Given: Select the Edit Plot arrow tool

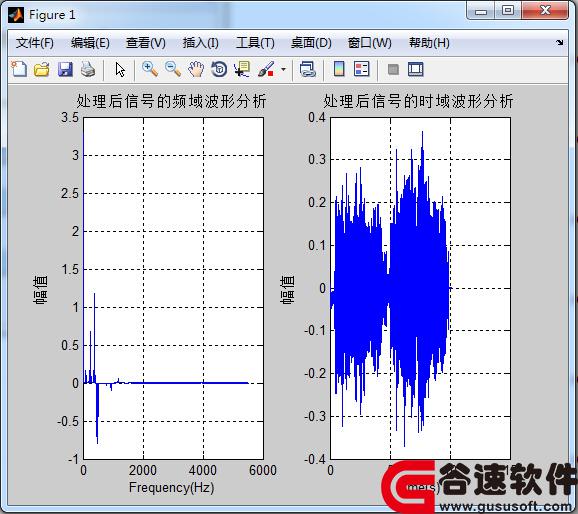Looking at the screenshot, I should click(x=120, y=69).
